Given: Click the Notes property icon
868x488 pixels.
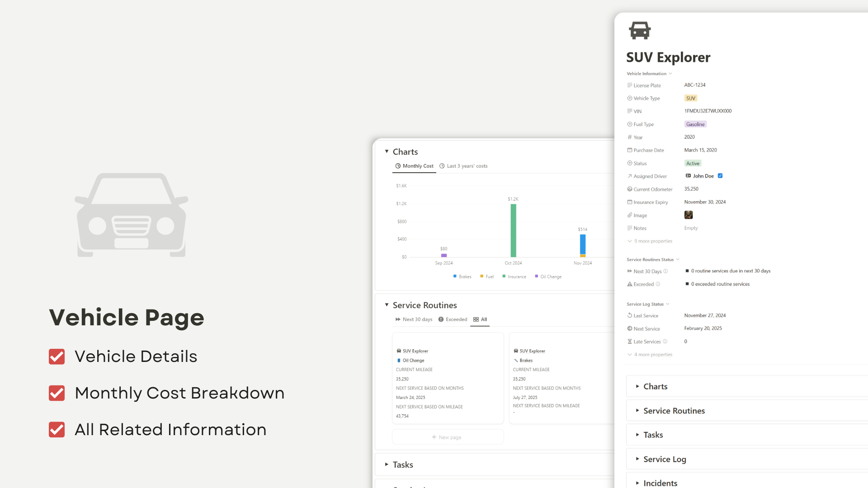Looking at the screenshot, I should tap(629, 228).
